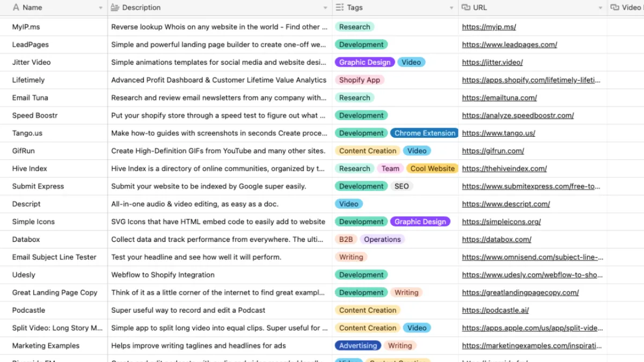Select the Hive Index name cell
The height and width of the screenshot is (362, 644).
[x=54, y=168]
